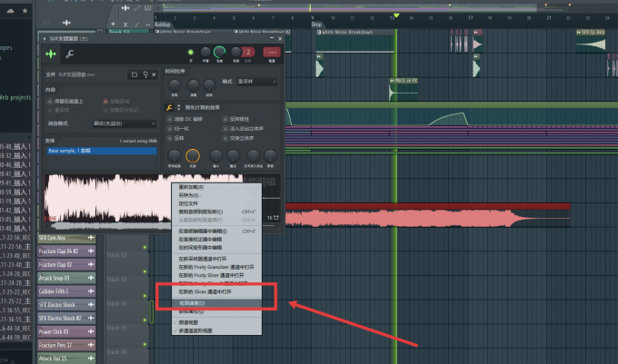Toggle reverse option
Viewport: 618px width, 364px height.
point(170,138)
